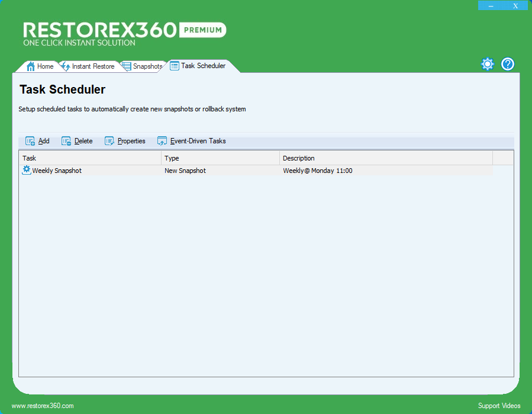
Task: Click the Event-Driven Tasks icon
Action: [x=162, y=141]
